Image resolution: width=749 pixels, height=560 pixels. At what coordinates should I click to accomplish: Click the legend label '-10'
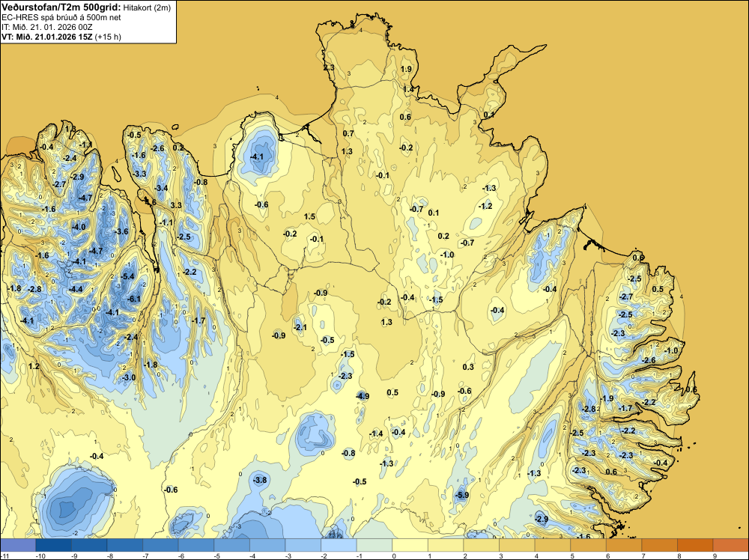pyautogui.click(x=40, y=556)
